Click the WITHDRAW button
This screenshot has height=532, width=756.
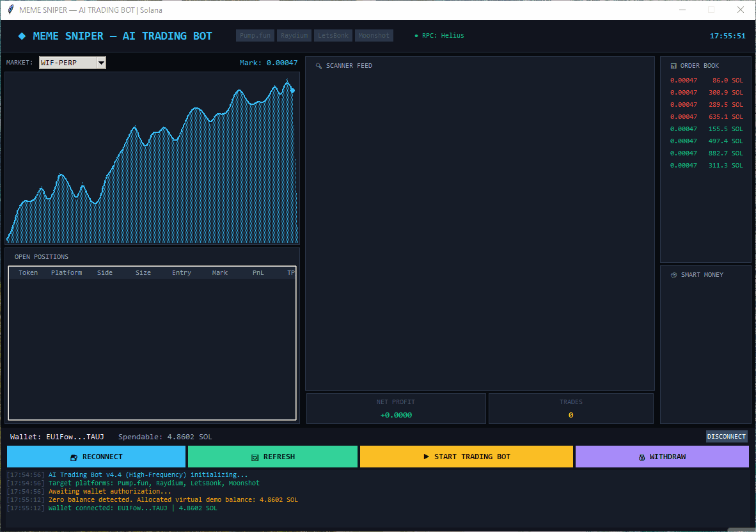663,457
